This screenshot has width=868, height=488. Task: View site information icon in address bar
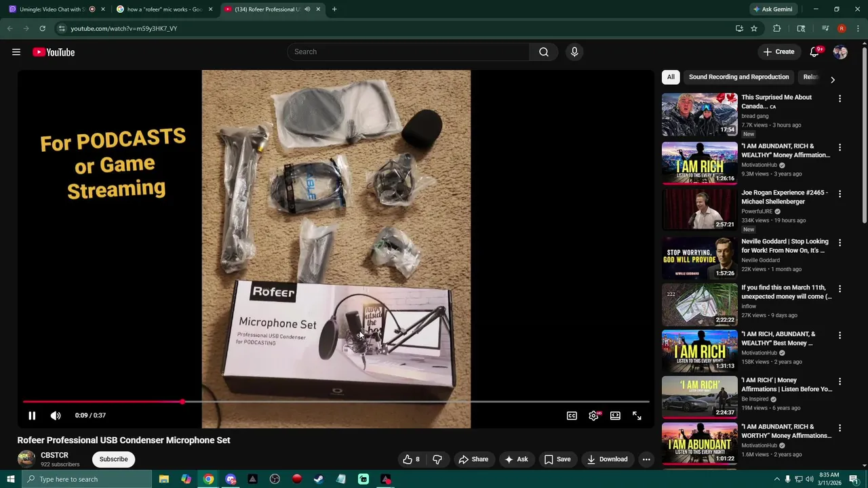click(62, 28)
